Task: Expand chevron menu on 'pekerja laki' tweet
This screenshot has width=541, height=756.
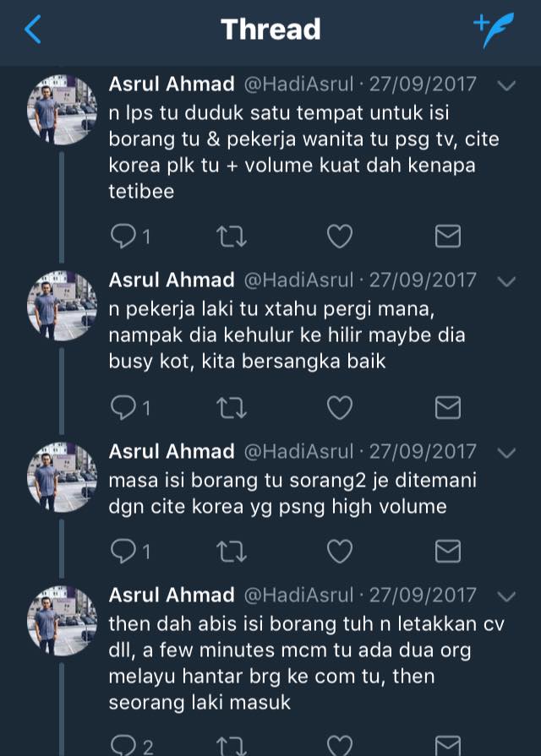Action: pos(506,281)
